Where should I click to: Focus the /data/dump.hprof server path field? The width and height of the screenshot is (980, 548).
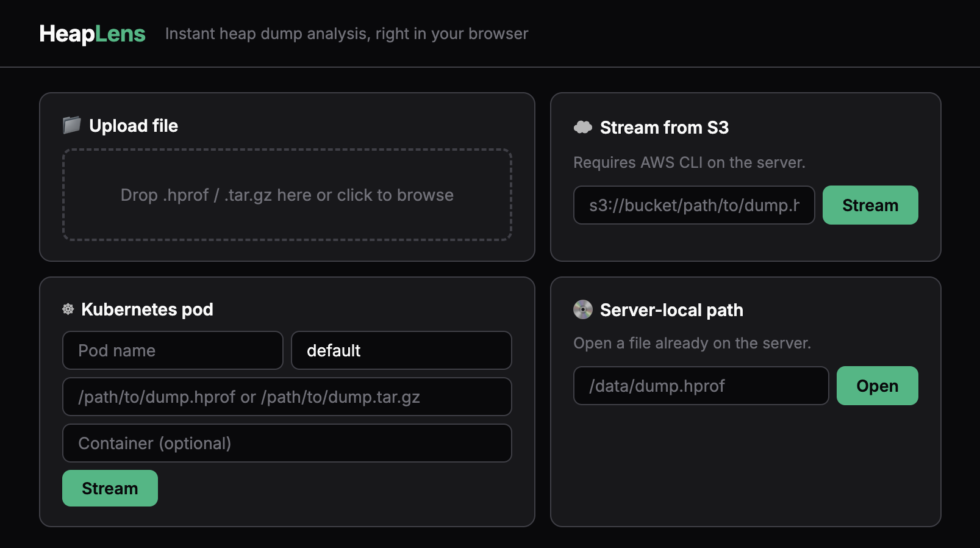coord(701,386)
